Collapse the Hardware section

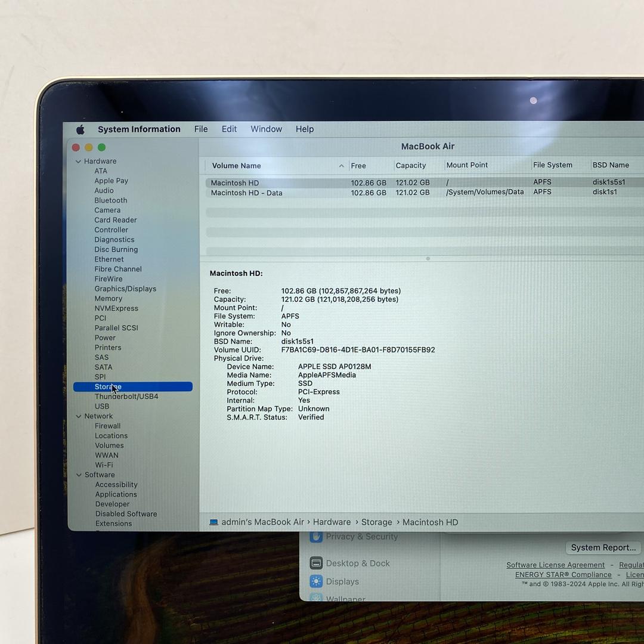[x=78, y=162]
